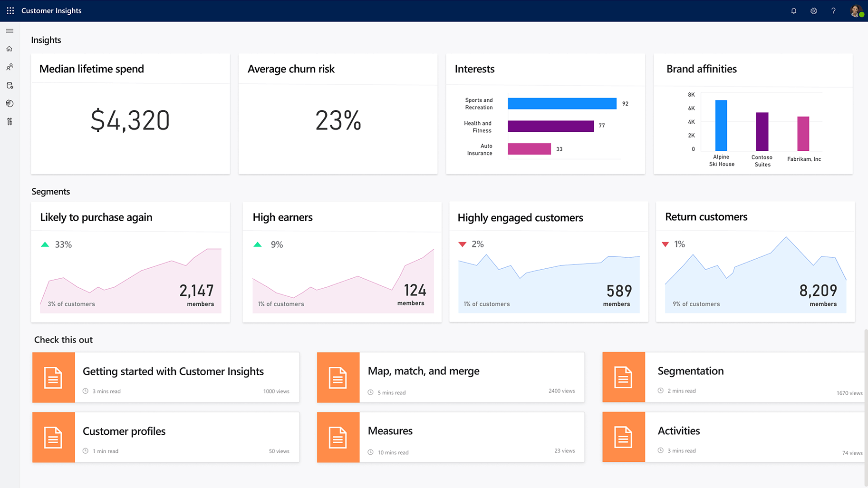Open the Likely to purchase again segment

(x=130, y=262)
